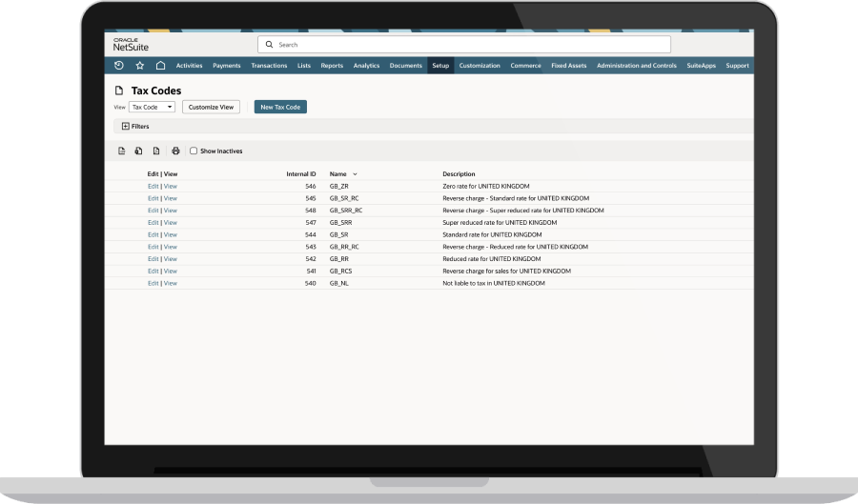Click the third export icon before the printer
Screen dimensions: 858x504
point(156,151)
